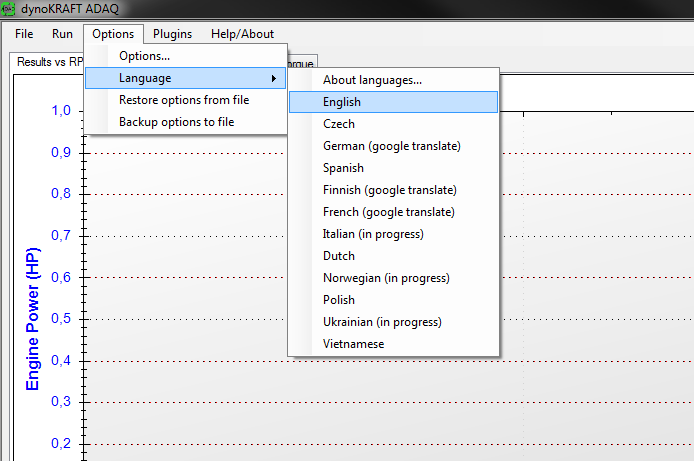Click the 0,6 axis value

[x=61, y=277]
